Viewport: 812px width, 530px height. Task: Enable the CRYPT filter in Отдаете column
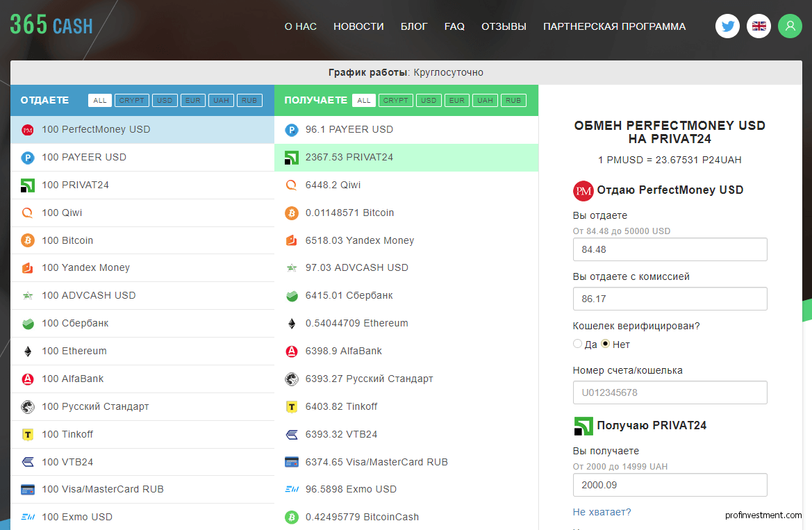pyautogui.click(x=131, y=100)
